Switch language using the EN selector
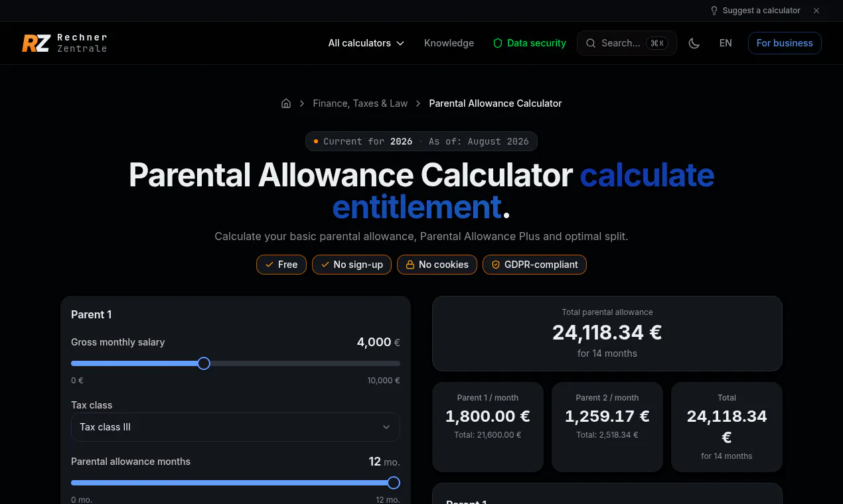The image size is (843, 504). (x=726, y=43)
